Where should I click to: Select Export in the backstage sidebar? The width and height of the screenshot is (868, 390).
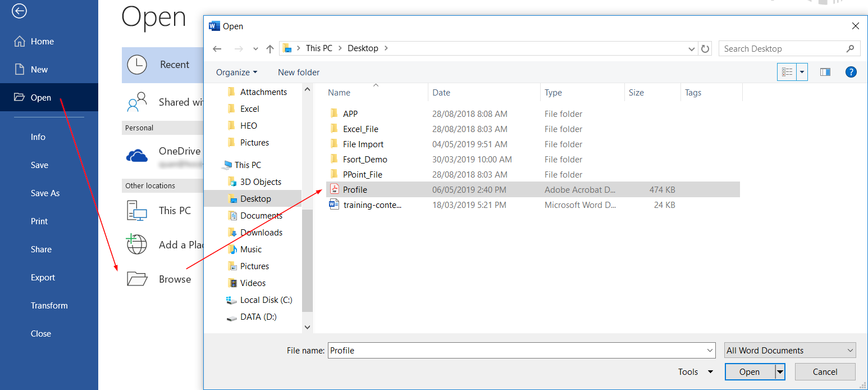43,277
